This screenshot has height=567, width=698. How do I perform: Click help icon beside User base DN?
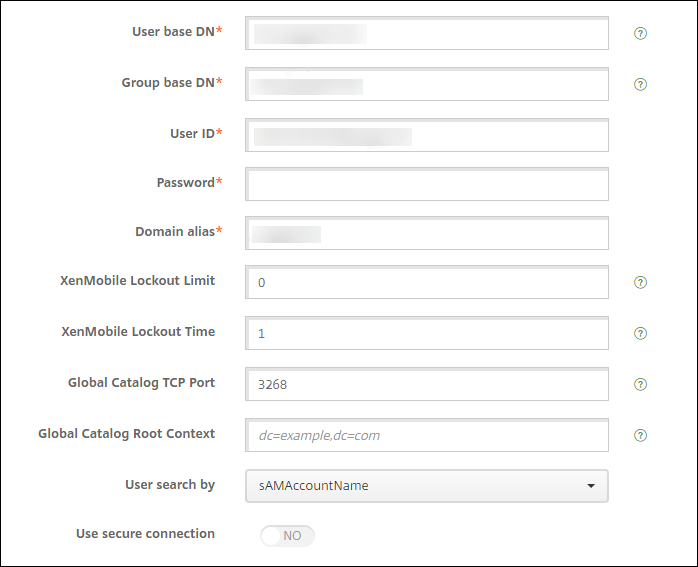pos(641,33)
